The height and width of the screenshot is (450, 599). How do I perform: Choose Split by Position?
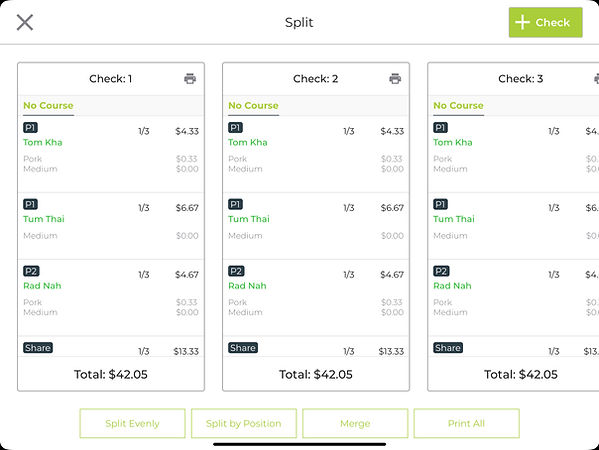(x=244, y=423)
